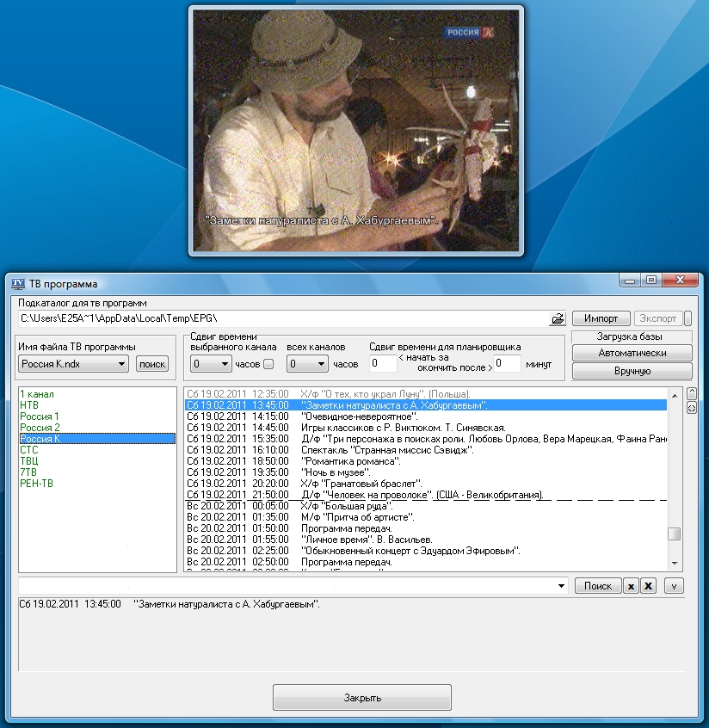Click the 'начать за' minutes input field
The image size is (709, 728).
[x=383, y=363]
